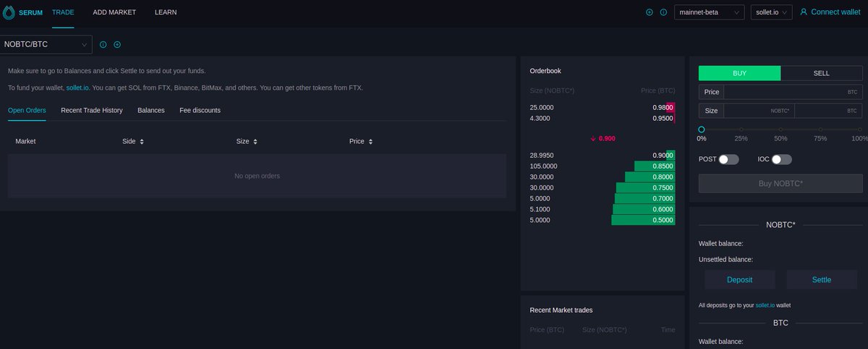The width and height of the screenshot is (868, 349).
Task: Switch to the Fee discounts tab
Action: click(200, 110)
